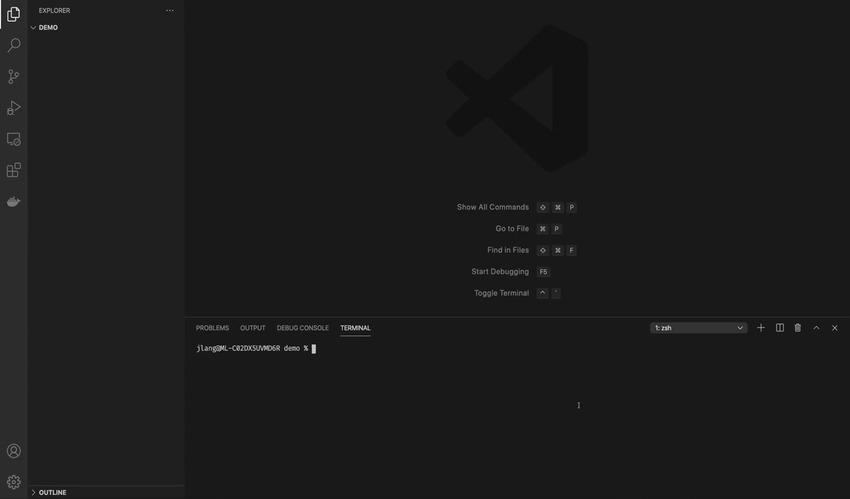850x499 pixels.
Task: Open the terminal selector dropdown '1: zsh'
Action: click(698, 328)
